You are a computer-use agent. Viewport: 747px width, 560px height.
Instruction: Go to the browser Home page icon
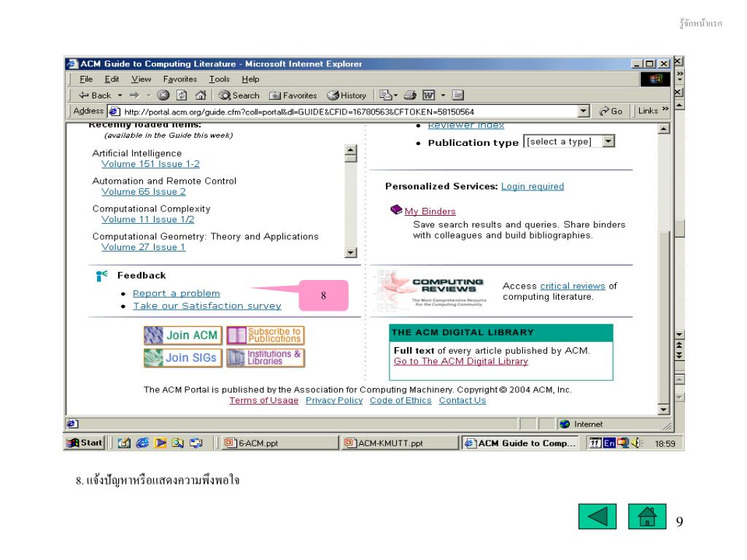pos(201,96)
